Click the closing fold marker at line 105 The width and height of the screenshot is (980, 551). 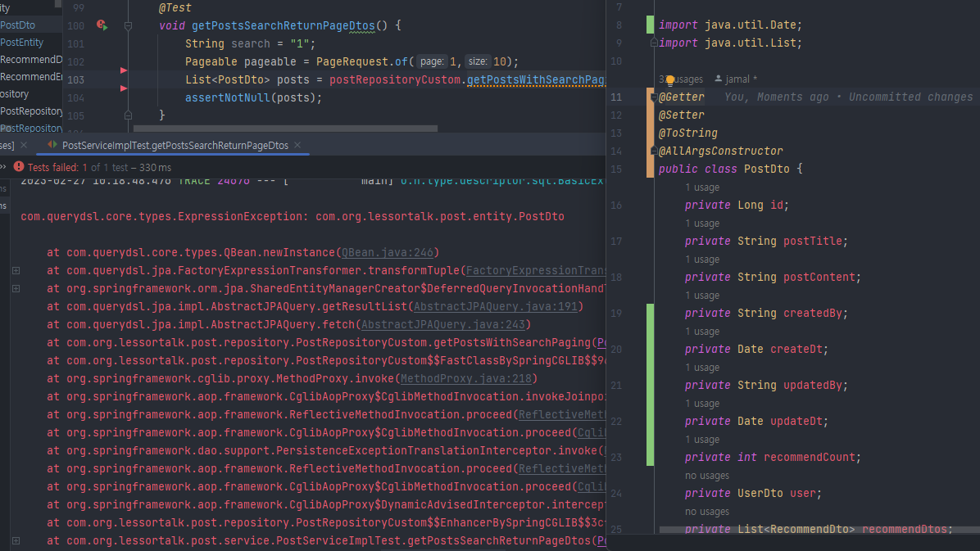128,115
